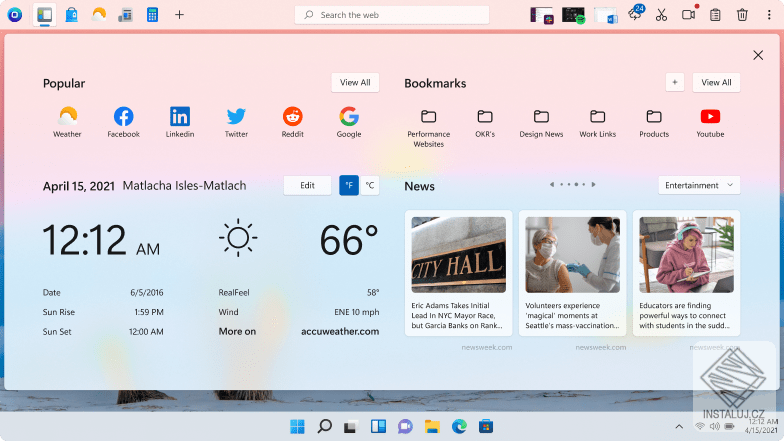Image resolution: width=784 pixels, height=441 pixels.
Task: Open the news icon in top bar
Action: tap(125, 15)
